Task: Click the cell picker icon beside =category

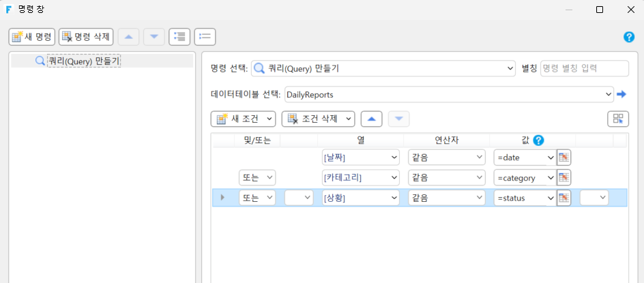Action: [564, 177]
